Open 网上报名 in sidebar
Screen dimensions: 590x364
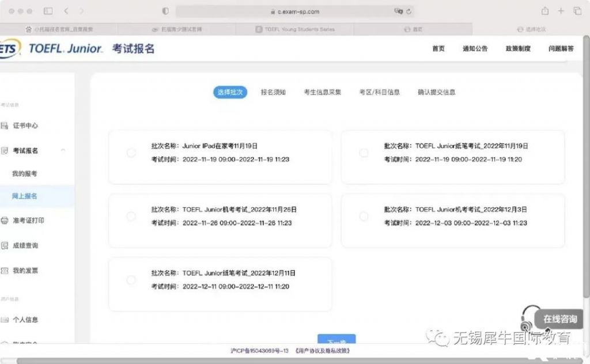pos(24,196)
